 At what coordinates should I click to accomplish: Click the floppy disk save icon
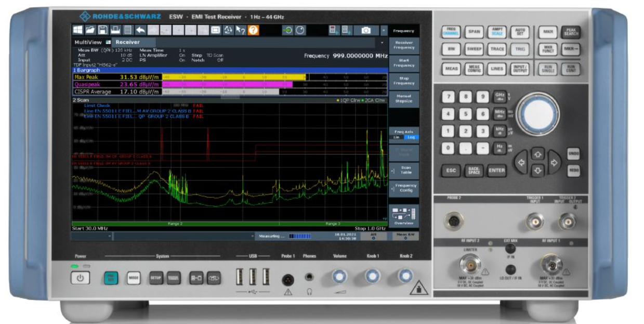(103, 30)
